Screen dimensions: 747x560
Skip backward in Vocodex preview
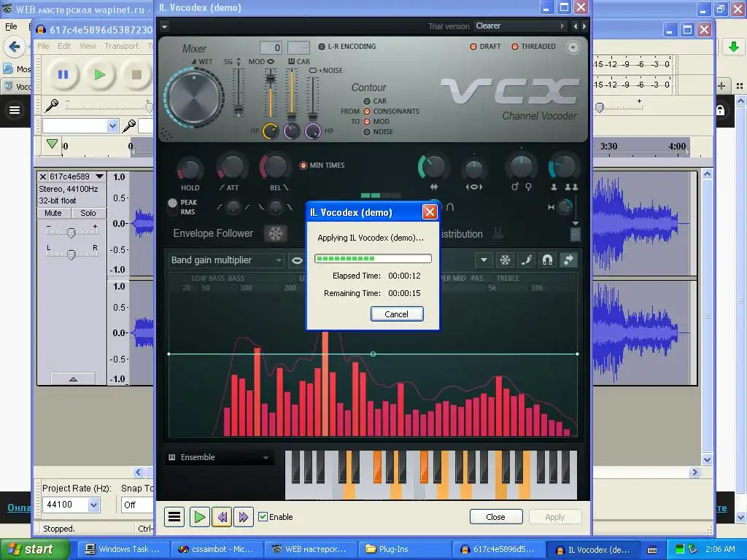click(222, 517)
